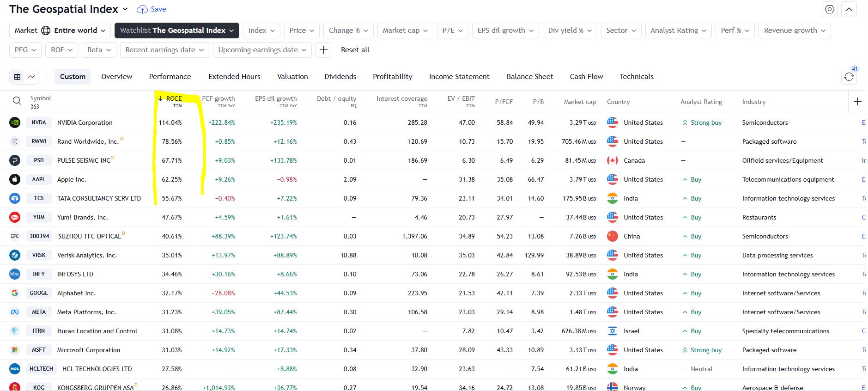Click NVIDIA's Strong buy analyst rating

702,122
